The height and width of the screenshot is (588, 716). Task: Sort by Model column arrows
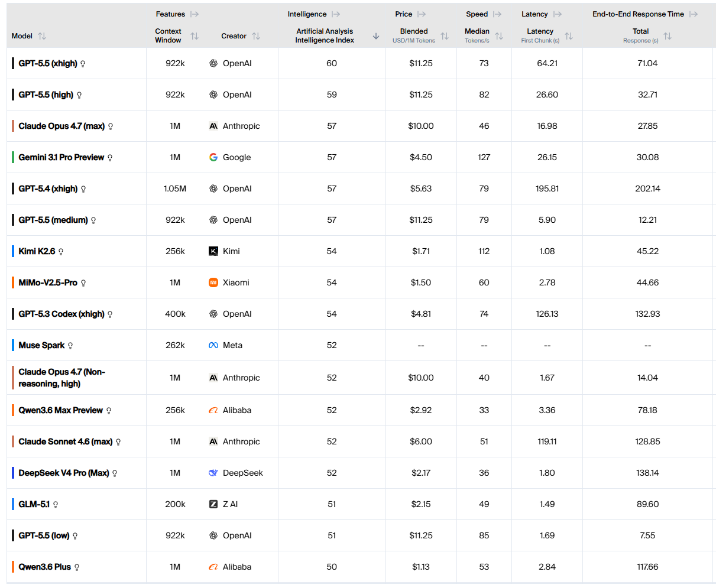[x=42, y=36]
